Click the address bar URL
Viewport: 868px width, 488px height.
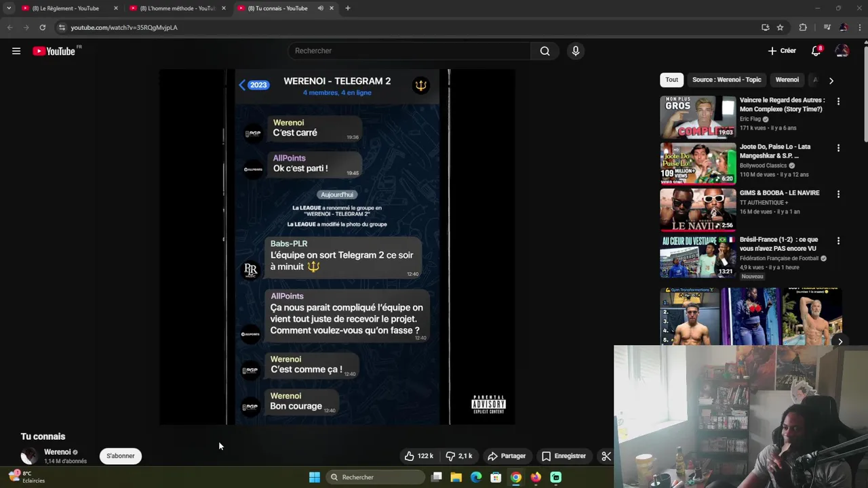tap(124, 27)
